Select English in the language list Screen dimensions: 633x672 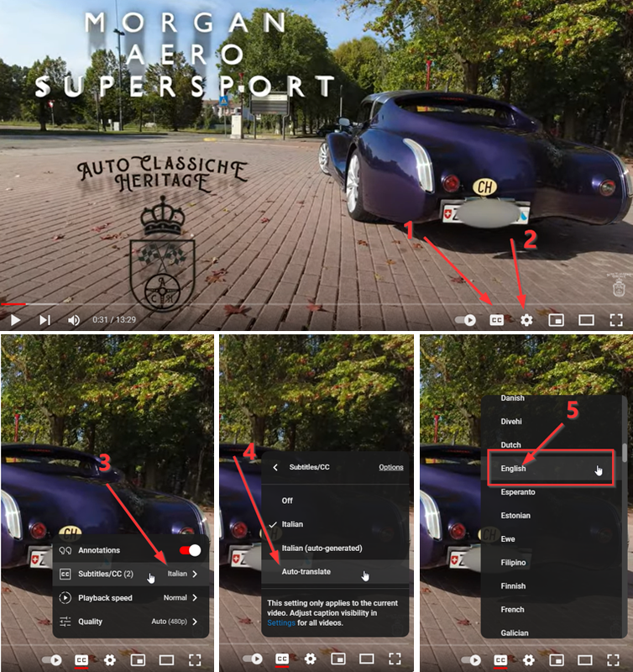(x=552, y=469)
